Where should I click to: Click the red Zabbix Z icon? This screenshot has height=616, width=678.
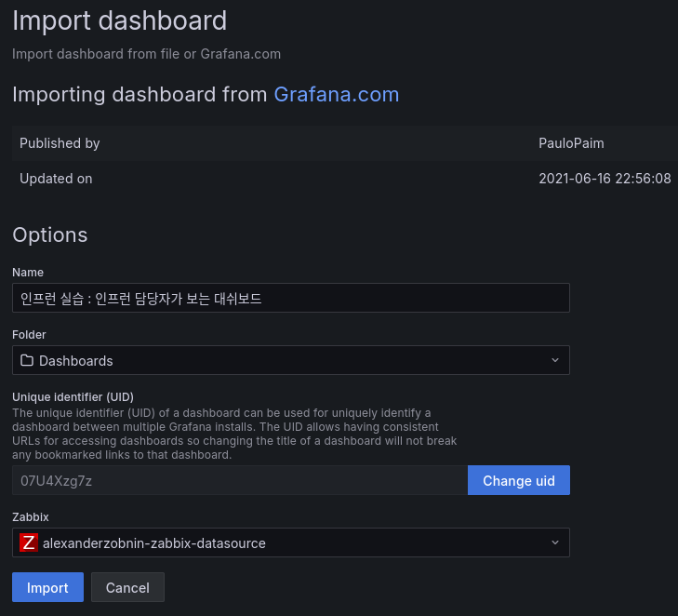[x=29, y=542]
